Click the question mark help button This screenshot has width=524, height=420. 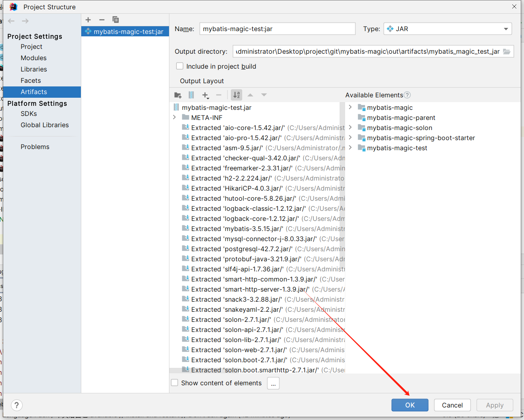(x=16, y=405)
